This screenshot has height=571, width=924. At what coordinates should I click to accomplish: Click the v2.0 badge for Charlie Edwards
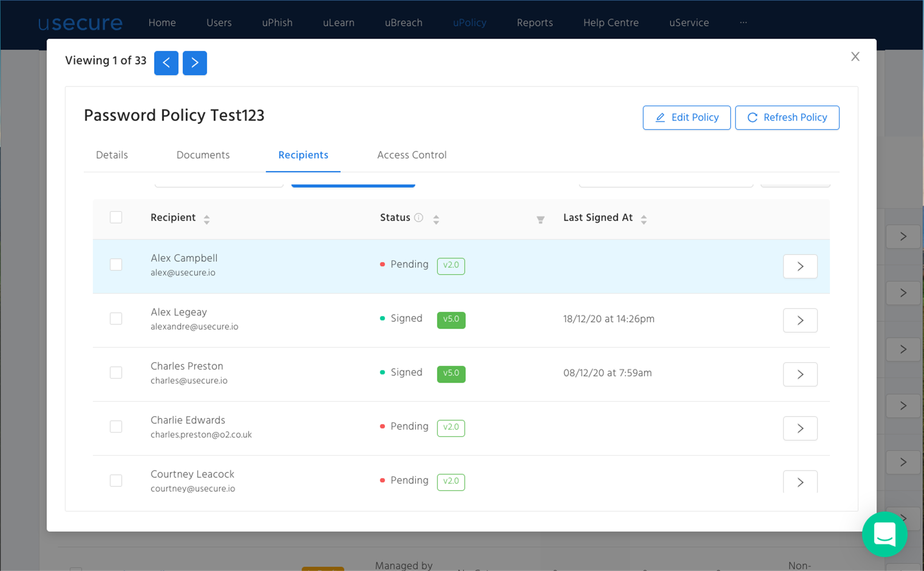click(x=451, y=428)
